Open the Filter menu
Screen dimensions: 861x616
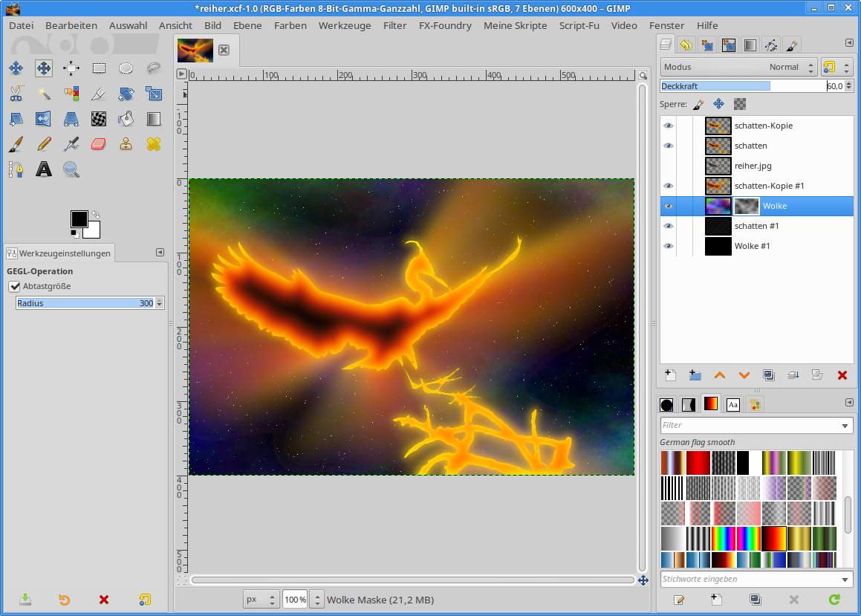[394, 25]
